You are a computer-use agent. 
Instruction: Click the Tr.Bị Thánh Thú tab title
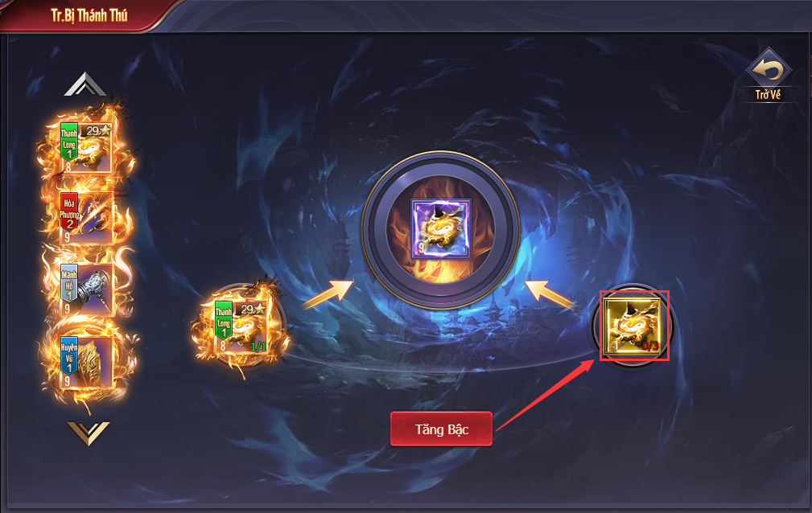[89, 15]
